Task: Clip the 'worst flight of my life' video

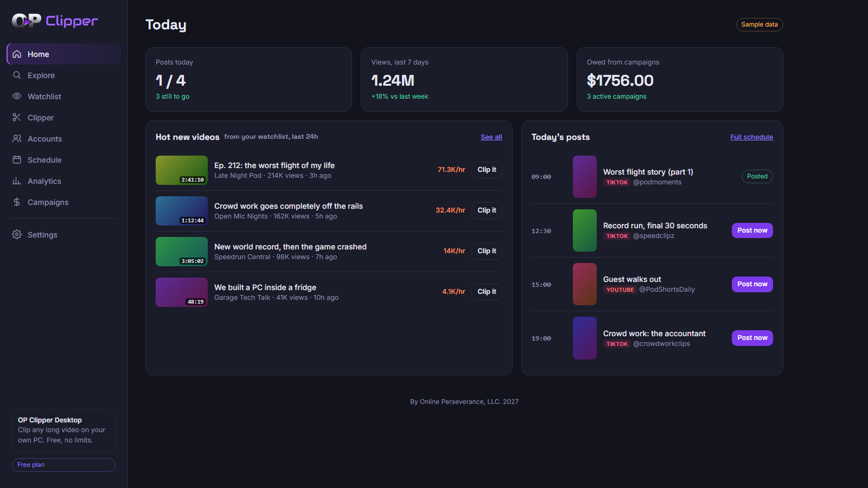Action: (487, 170)
